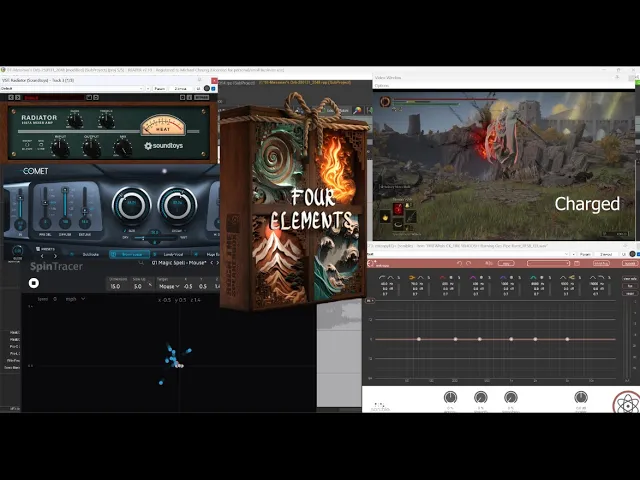The height and width of the screenshot is (480, 640).
Task: Adjust the Radiator Output knob
Action: point(91,147)
